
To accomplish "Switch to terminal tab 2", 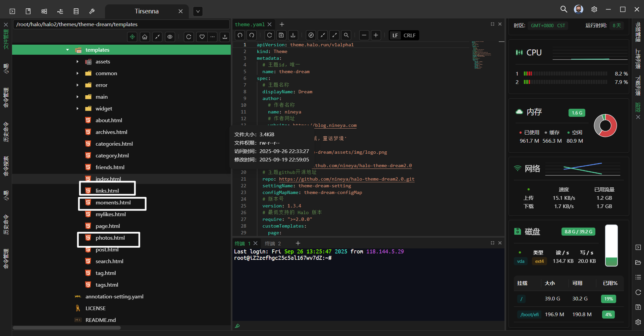I will point(273,243).
